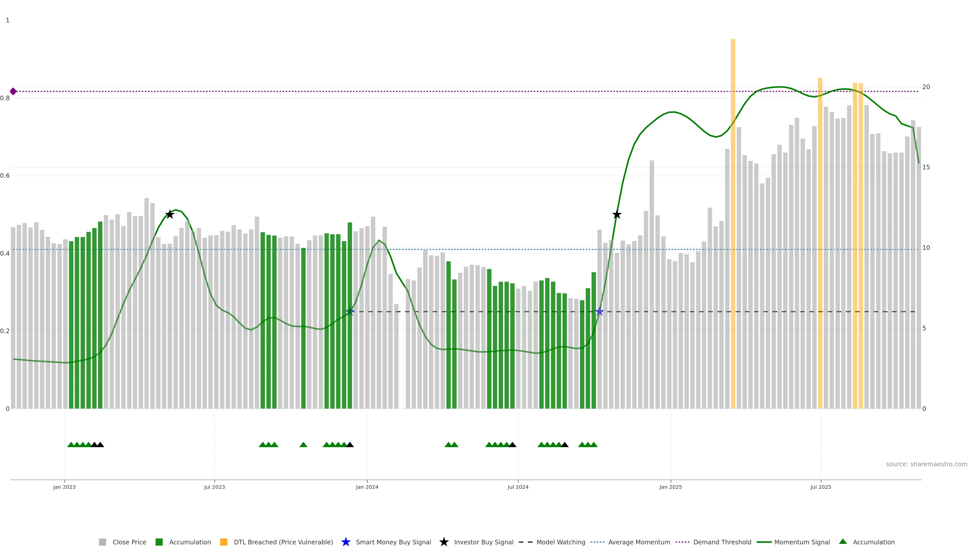Viewport: 980px width, 551px height.
Task: Click the Jul 2023 axis label
Action: tap(215, 487)
